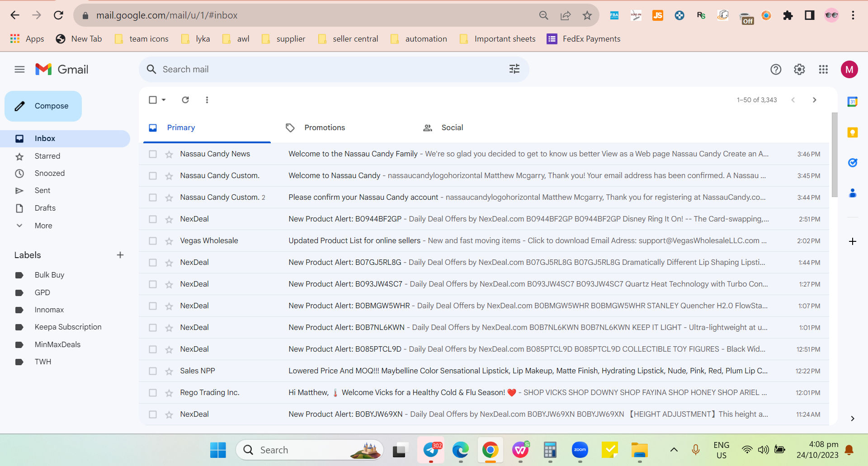Reload the browser page
This screenshot has width=868, height=466.
58,15
